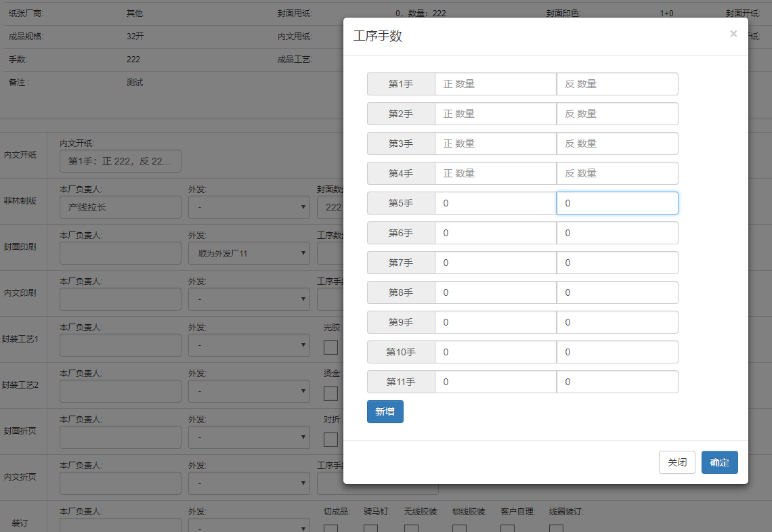The image size is (772, 532).
Task: Click the 第2手 正 数量 input
Action: point(496,114)
